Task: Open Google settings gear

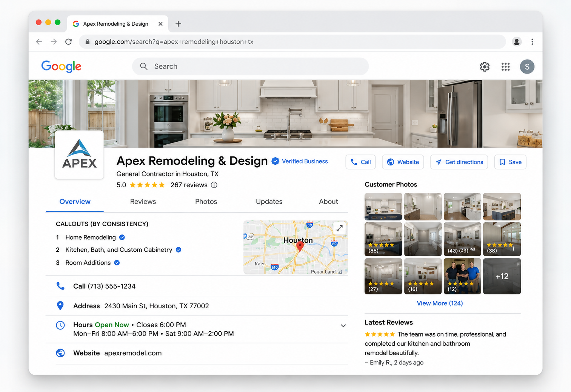Action: pos(485,67)
